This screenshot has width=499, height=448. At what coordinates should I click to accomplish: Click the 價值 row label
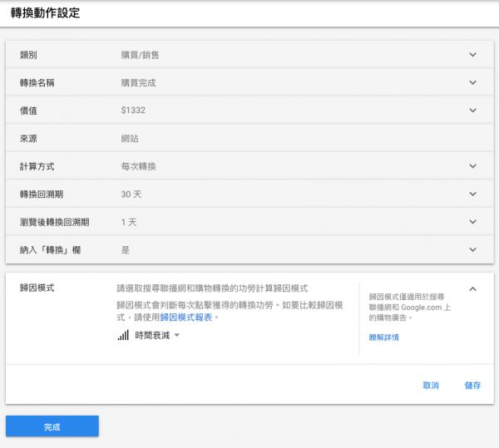point(28,111)
